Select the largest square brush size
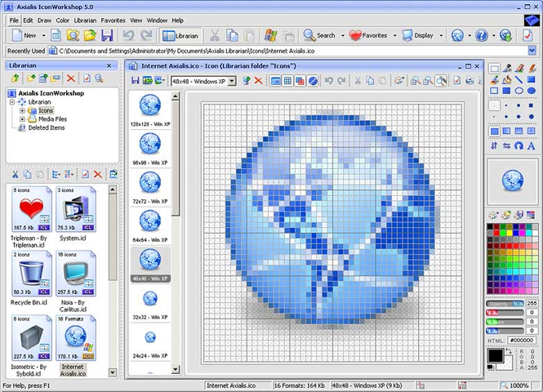543x392 pixels. tap(531, 105)
